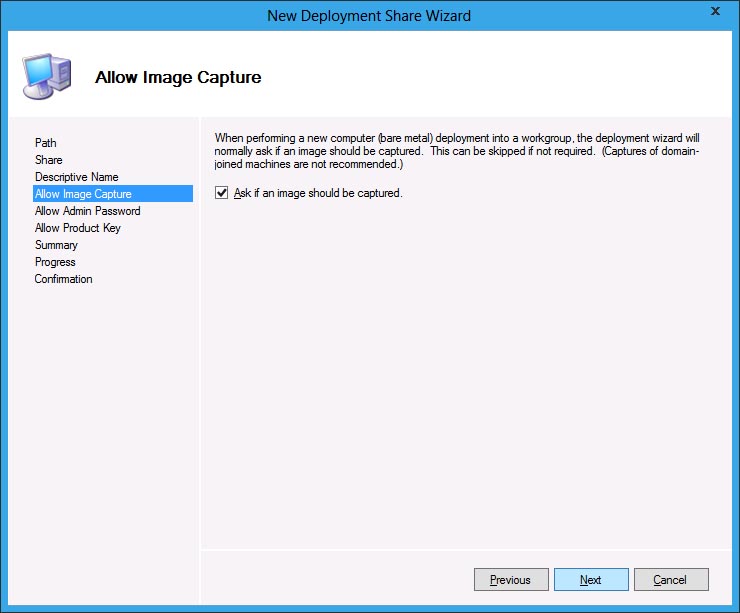Select the Confirmation step
This screenshot has width=740, height=613.
click(63, 279)
